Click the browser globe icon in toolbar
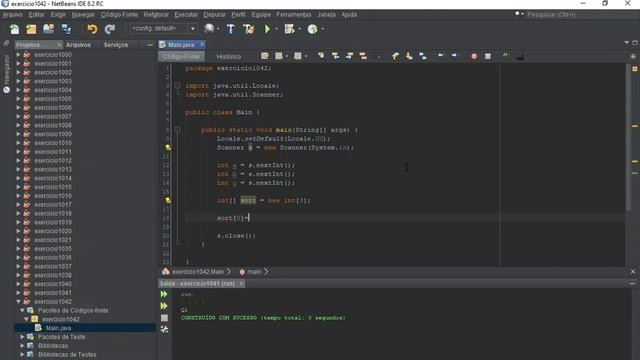The width and height of the screenshot is (640, 360). (209, 29)
